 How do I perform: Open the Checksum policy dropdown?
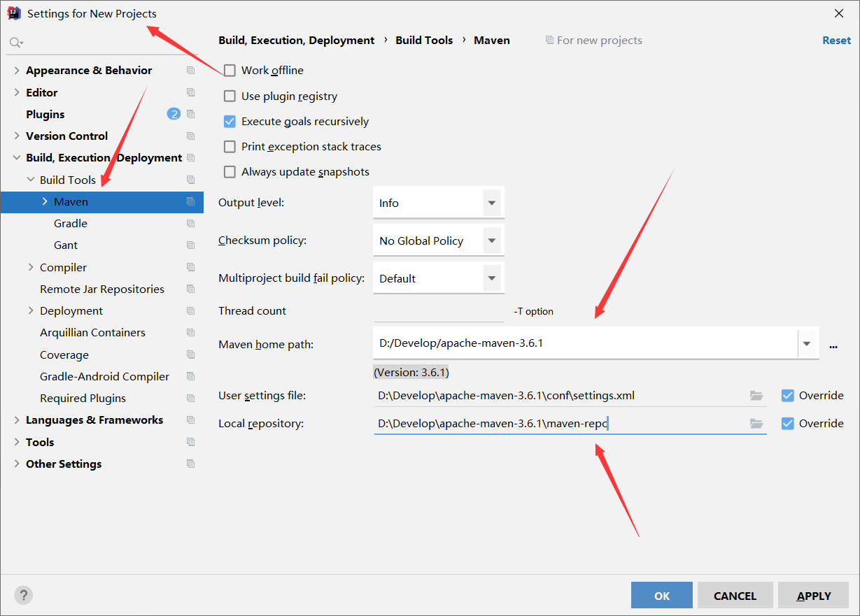click(438, 241)
